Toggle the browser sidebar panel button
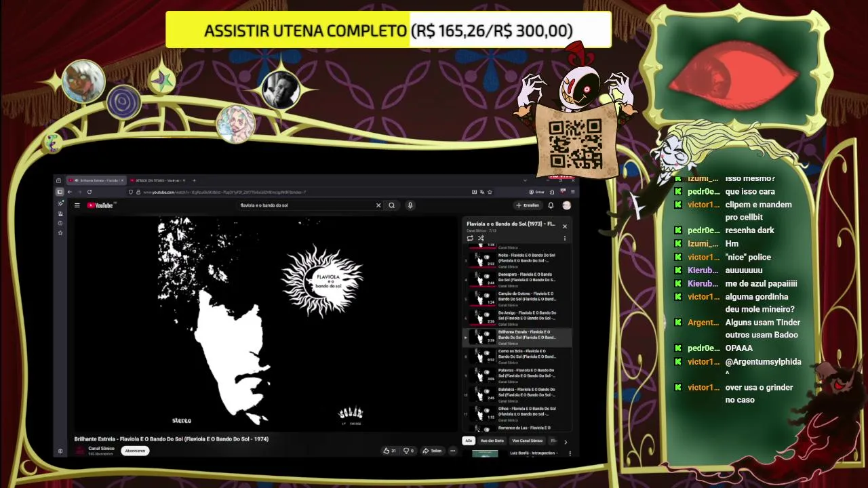868x488 pixels. [60, 192]
